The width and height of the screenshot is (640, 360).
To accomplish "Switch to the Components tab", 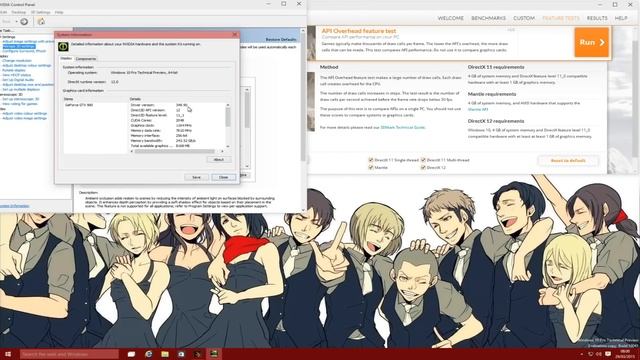I will click(x=86, y=59).
